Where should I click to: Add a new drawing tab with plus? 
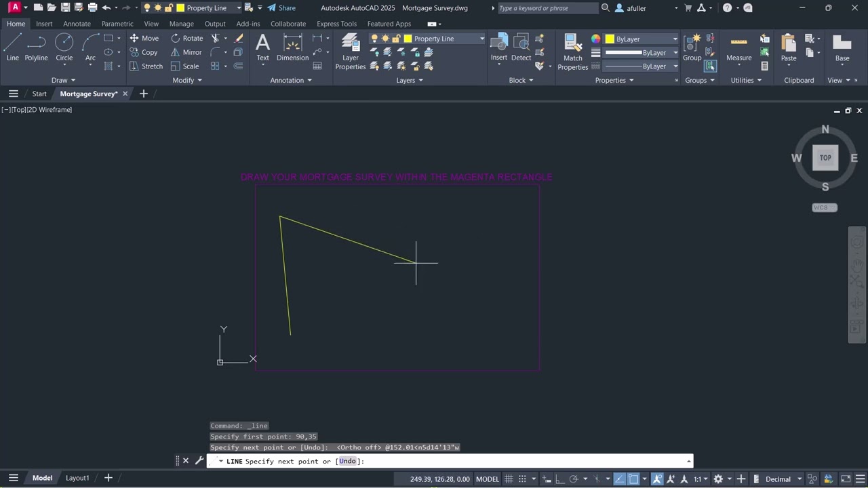(x=143, y=94)
